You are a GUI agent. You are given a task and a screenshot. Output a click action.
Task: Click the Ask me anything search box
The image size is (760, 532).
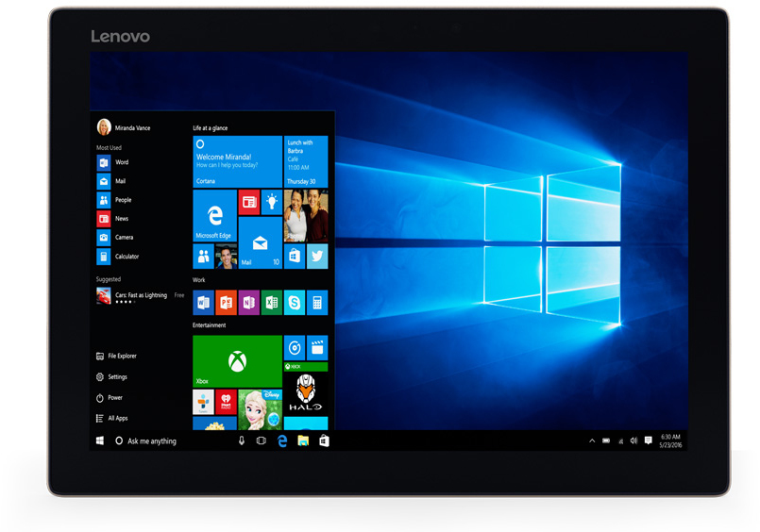172,441
